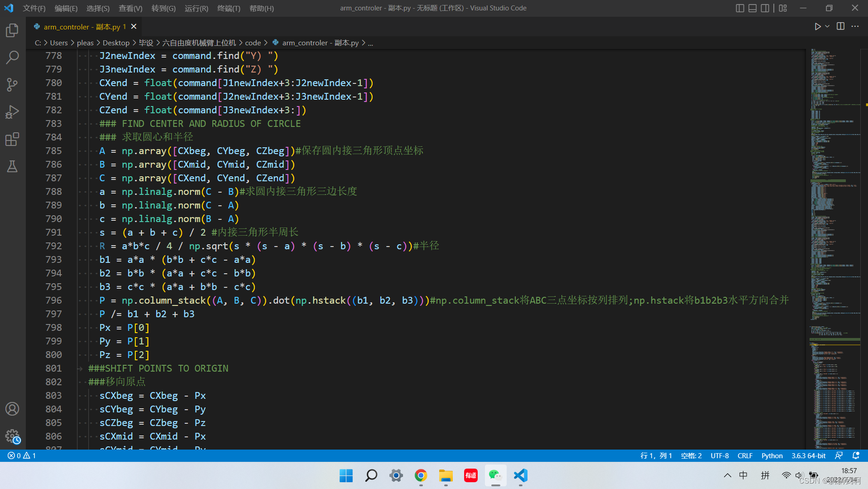
Task: Open the 编辑(E) menu
Action: 66,8
